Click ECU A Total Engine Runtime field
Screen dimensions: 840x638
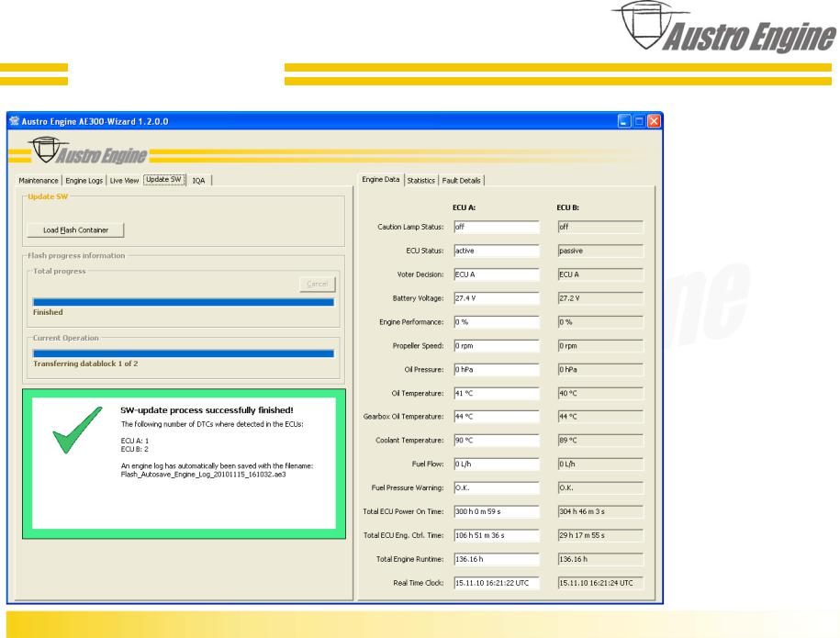497,559
